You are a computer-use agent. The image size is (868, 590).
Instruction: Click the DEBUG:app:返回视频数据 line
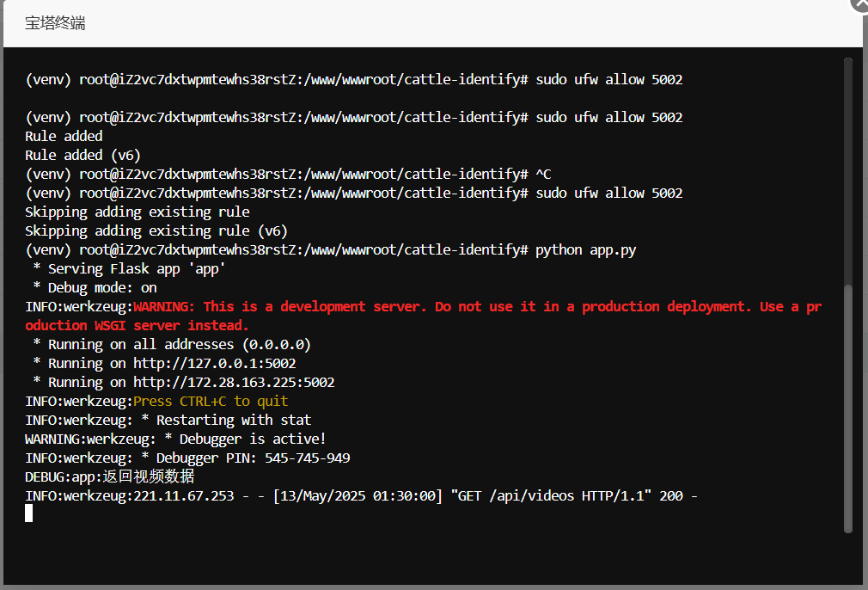109,476
